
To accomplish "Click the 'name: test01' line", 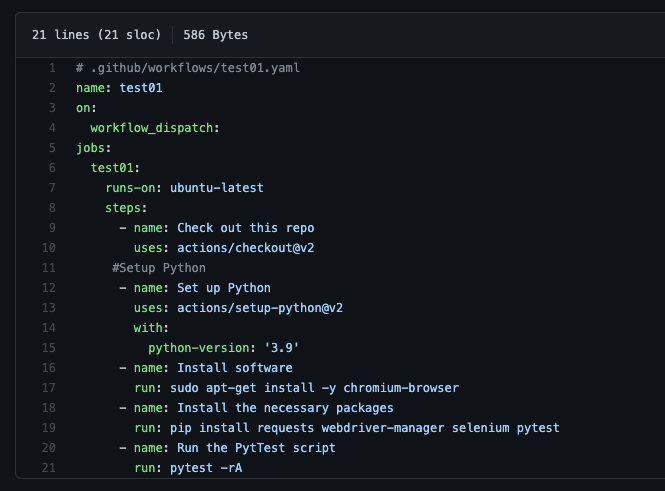I will tap(119, 88).
